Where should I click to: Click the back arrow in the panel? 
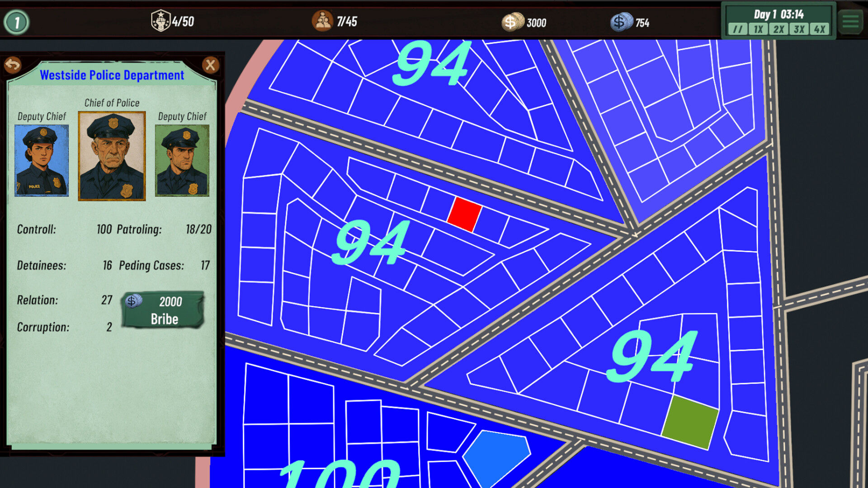(x=14, y=65)
